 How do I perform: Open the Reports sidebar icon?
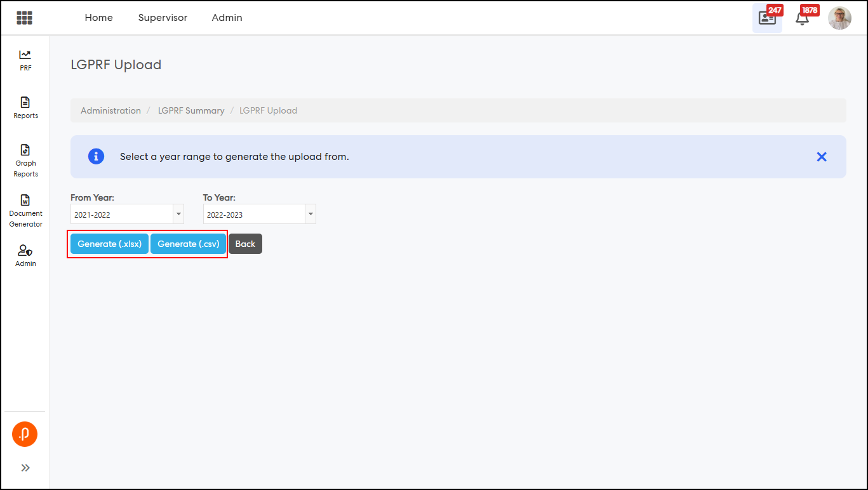click(25, 103)
